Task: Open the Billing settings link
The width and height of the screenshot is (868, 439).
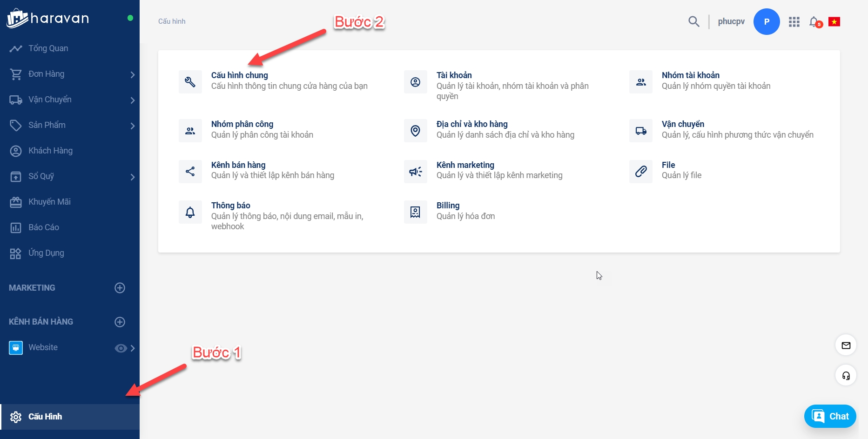Action: pos(448,206)
